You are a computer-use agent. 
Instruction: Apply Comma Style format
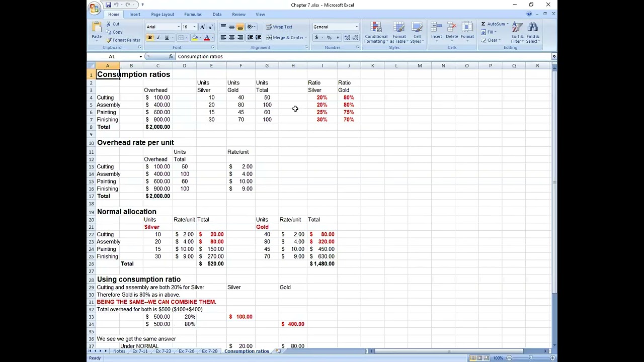point(337,38)
